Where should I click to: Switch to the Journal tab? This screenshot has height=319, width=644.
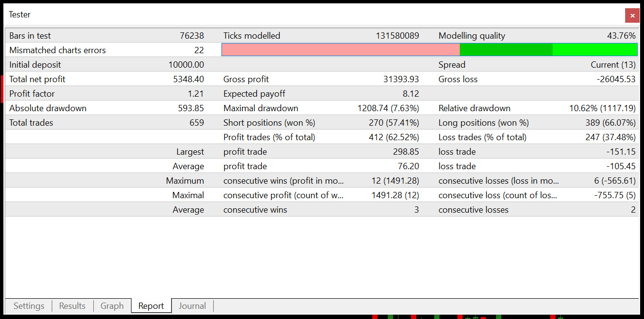click(x=192, y=306)
